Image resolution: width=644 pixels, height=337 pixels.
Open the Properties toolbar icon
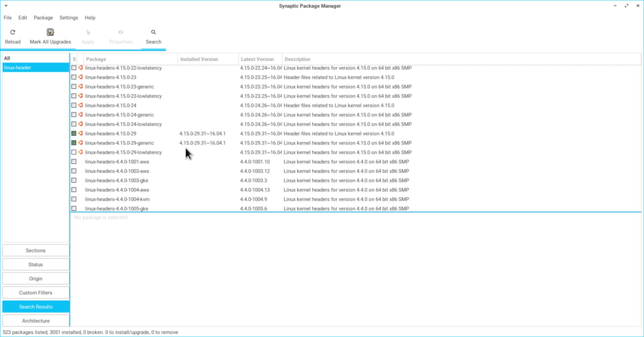click(x=121, y=32)
